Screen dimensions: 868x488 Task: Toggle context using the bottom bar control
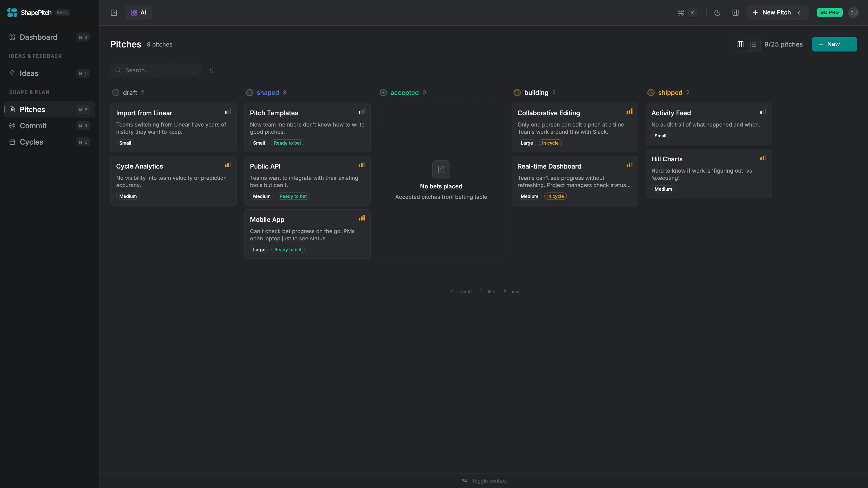tap(485, 481)
